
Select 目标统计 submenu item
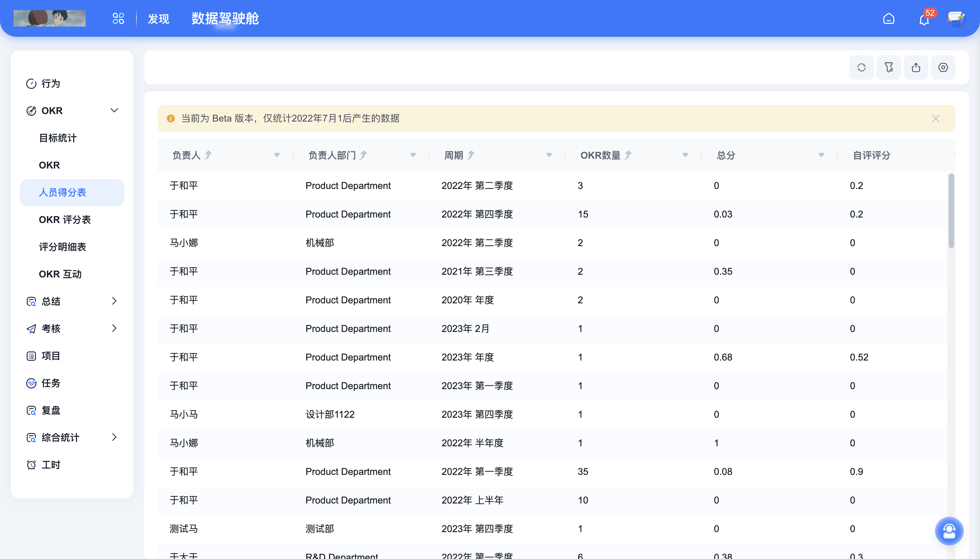[x=72, y=138]
